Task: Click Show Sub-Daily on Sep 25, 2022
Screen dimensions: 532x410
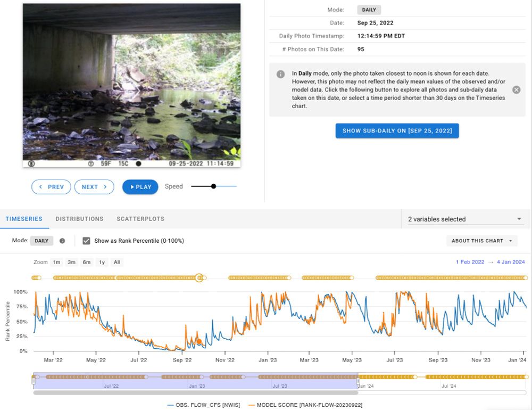Action: coord(397,131)
